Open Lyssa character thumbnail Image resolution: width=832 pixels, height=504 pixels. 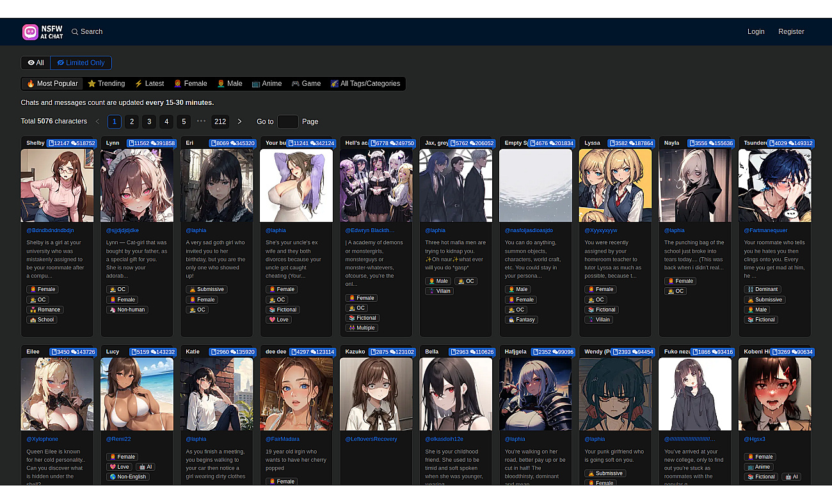[x=616, y=185]
